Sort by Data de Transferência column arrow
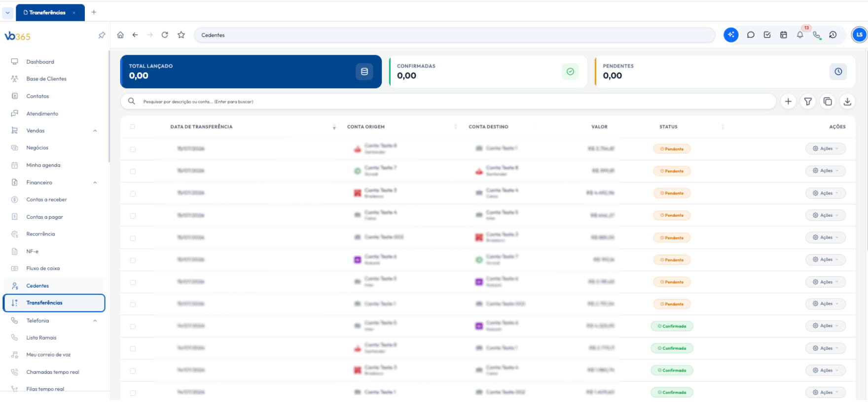This screenshot has height=402, width=868. [334, 127]
